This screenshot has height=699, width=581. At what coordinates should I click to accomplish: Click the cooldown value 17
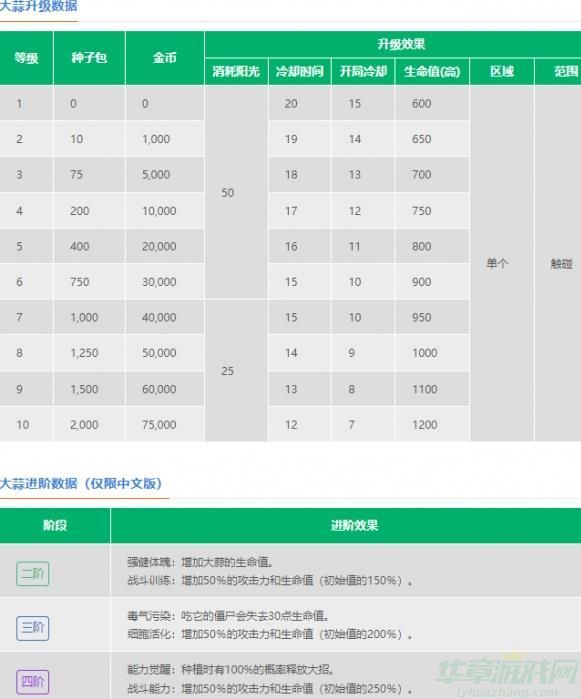(291, 211)
